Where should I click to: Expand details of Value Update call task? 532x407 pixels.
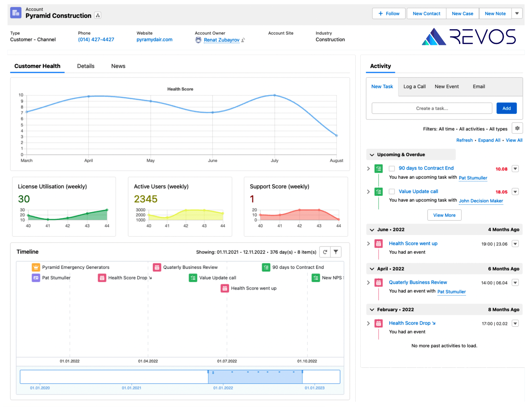point(368,192)
